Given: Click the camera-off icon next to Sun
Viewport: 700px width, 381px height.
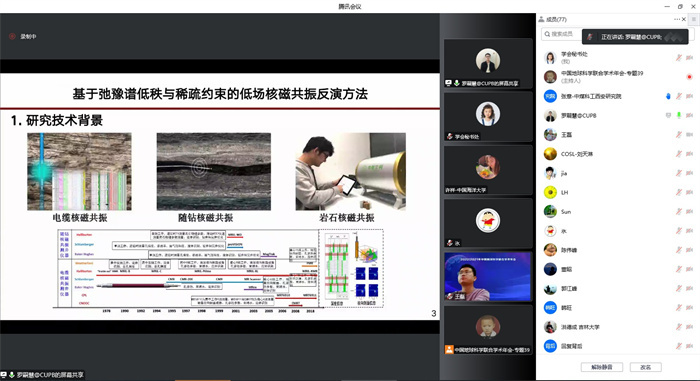Looking at the screenshot, I should pos(689,212).
